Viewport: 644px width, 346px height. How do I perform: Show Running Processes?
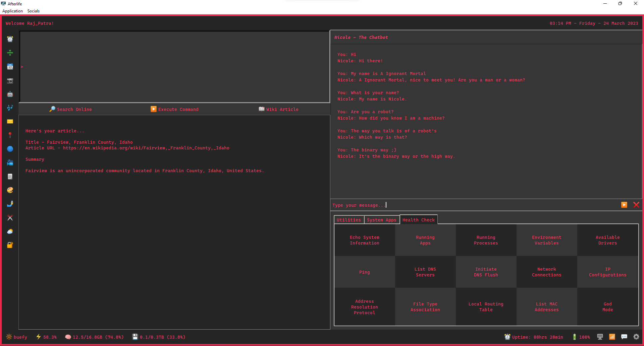pos(486,240)
